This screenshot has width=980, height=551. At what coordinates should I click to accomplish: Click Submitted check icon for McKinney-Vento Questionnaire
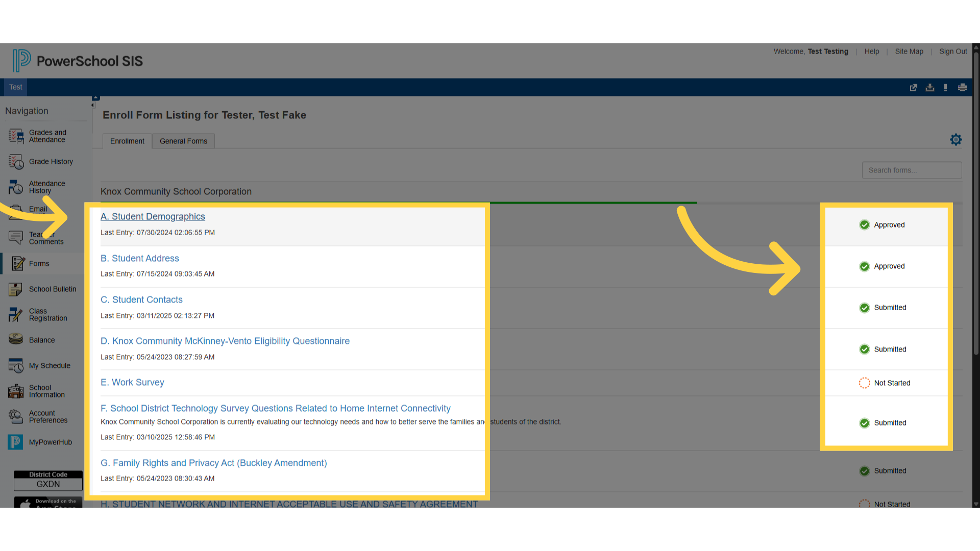pyautogui.click(x=865, y=349)
